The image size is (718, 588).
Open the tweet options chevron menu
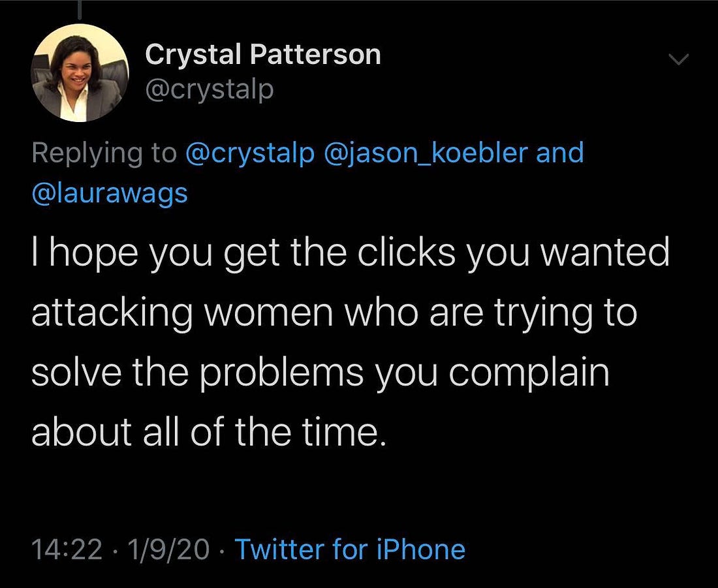[679, 59]
